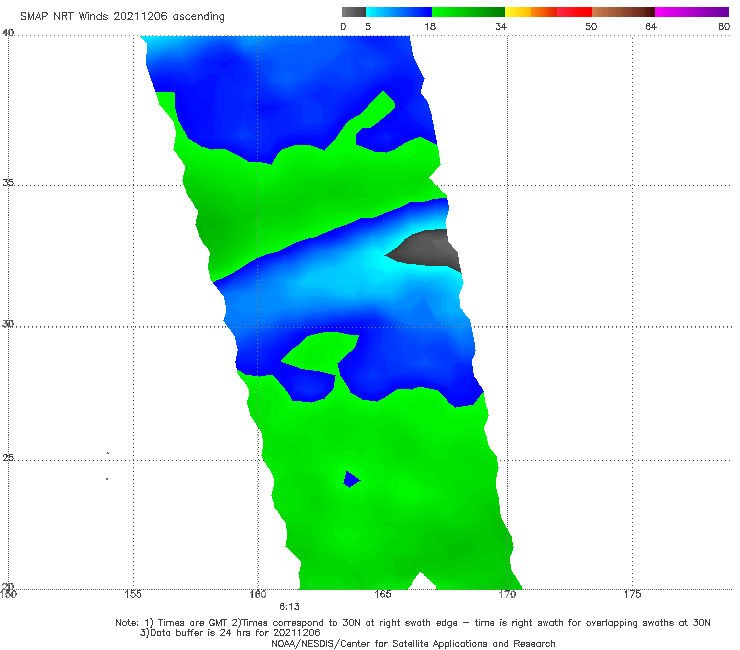Screen dimensions: 740x650
Task: Click the swath time label "6:13"
Action: (289, 607)
